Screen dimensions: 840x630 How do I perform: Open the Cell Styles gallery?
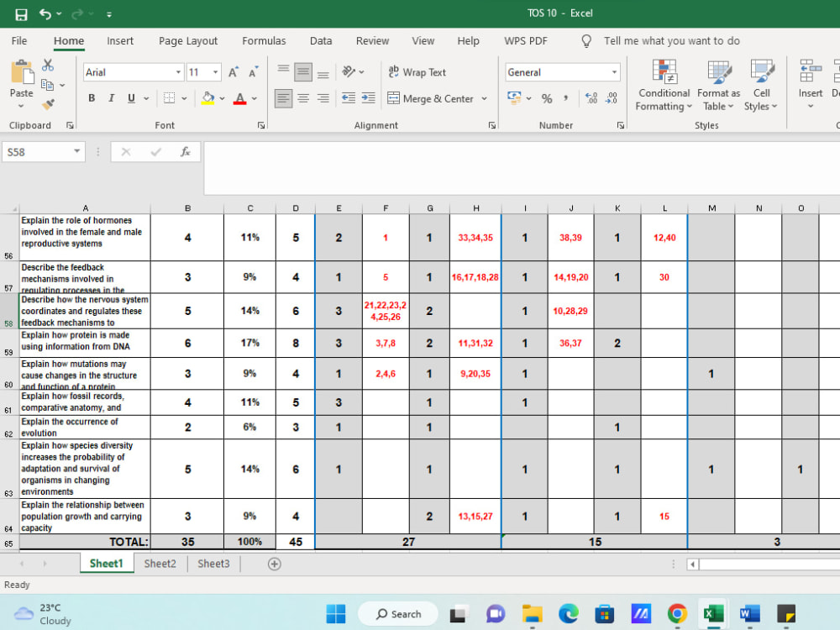(761, 84)
